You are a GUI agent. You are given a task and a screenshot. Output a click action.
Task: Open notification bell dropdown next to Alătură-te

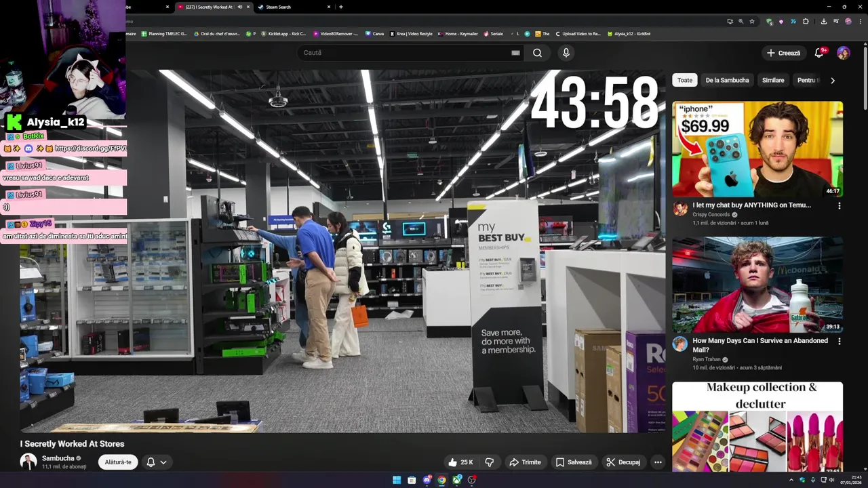coord(157,462)
